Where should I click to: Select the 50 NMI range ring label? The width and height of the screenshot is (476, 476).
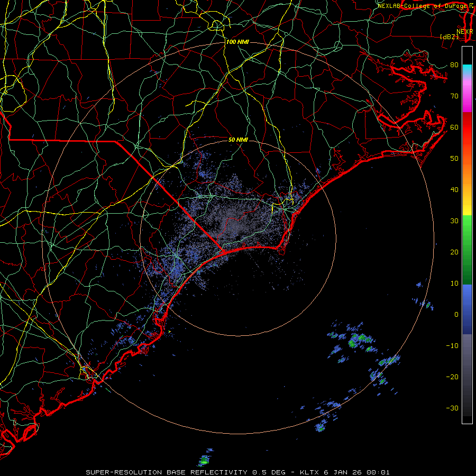click(238, 140)
